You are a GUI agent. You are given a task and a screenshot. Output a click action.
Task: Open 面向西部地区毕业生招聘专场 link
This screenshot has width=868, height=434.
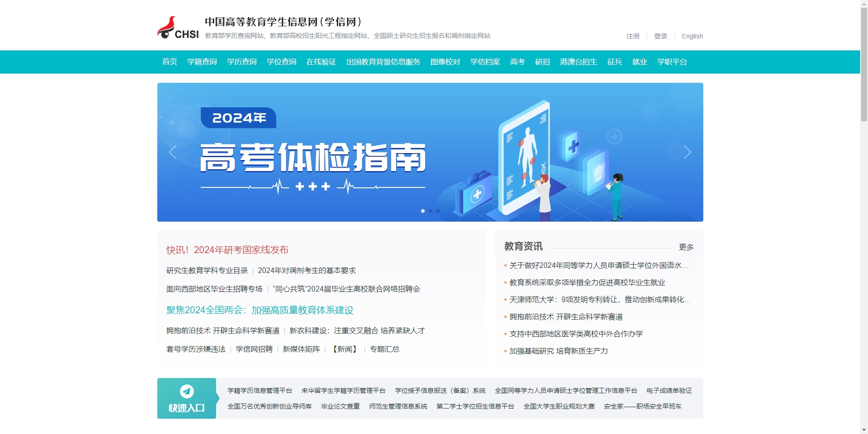tap(214, 289)
